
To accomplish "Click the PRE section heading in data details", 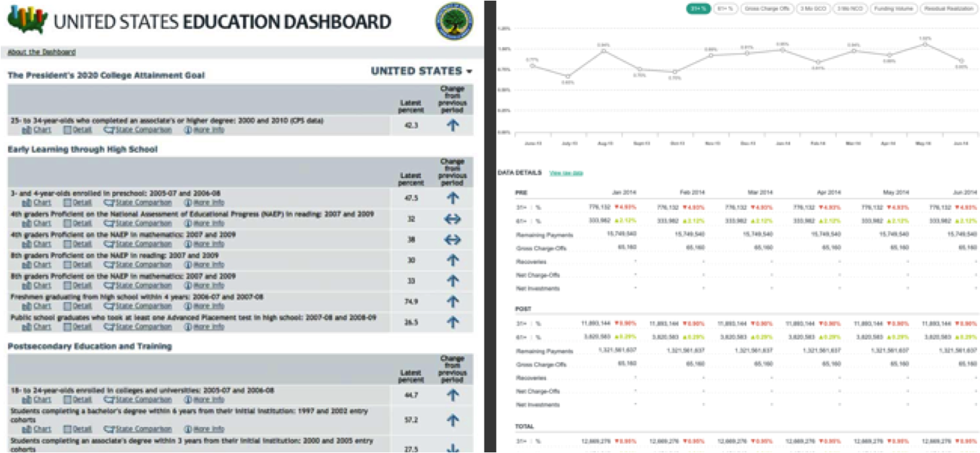I will point(521,192).
